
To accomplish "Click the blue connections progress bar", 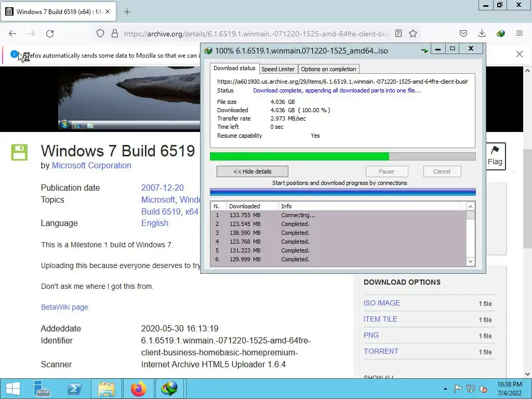I will click(343, 192).
